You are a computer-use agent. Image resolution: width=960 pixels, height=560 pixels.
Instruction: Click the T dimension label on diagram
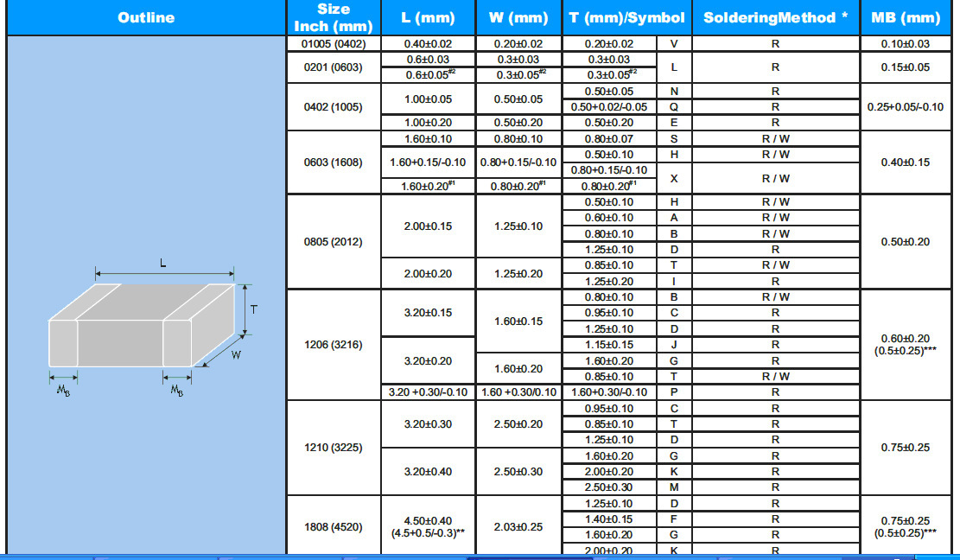(253, 309)
